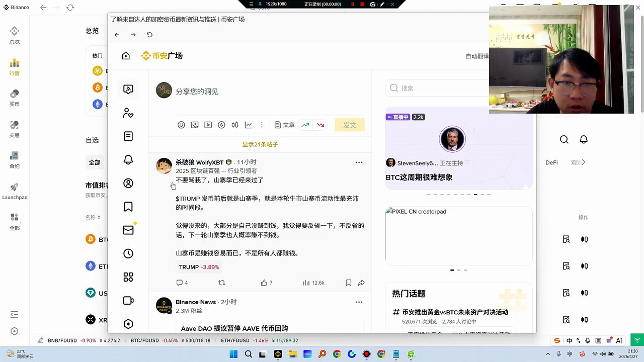Click the 币安广场 logo
Viewport: 644px width, 362px height.
click(162, 56)
